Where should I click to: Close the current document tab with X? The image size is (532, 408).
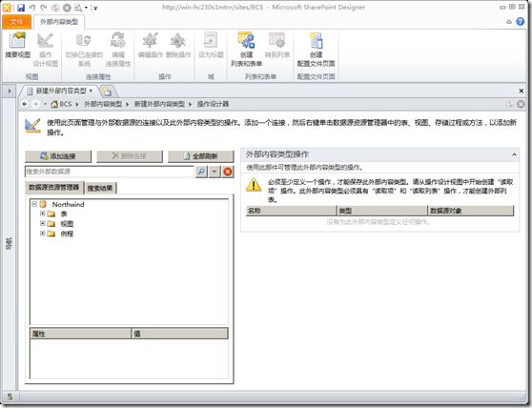tap(522, 91)
